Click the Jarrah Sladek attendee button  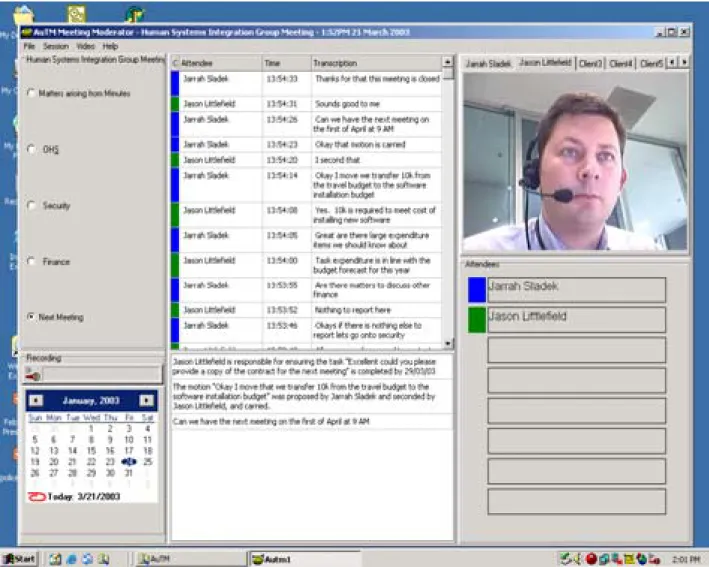[x=577, y=290]
